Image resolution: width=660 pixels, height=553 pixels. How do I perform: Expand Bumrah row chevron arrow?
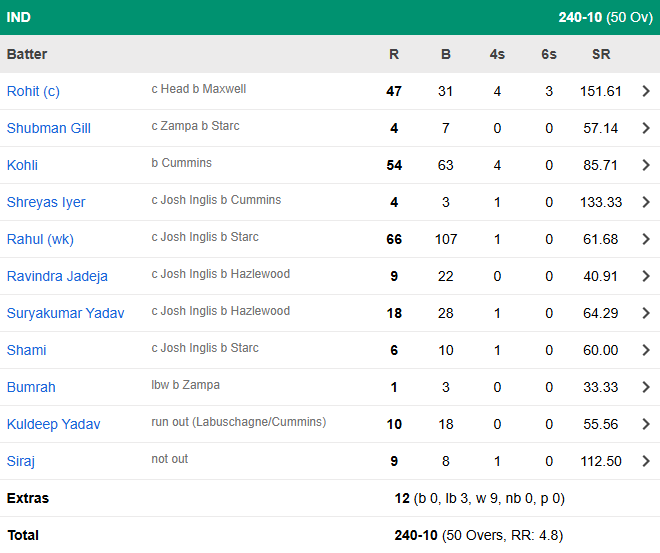pos(646,387)
